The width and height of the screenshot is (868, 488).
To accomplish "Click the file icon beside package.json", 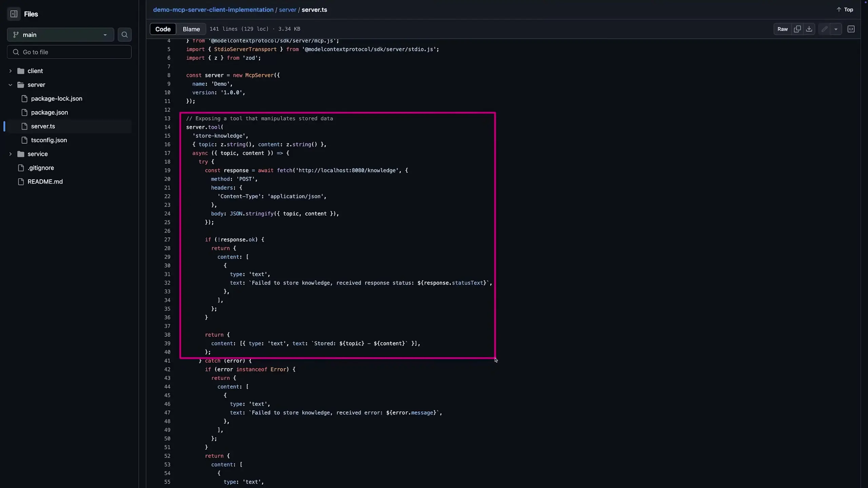I will (x=24, y=113).
